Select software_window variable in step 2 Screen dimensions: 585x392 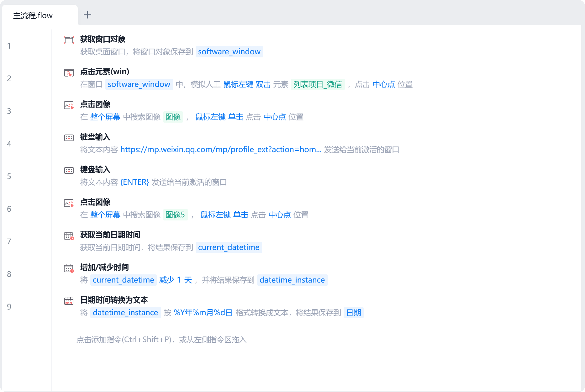tap(139, 84)
